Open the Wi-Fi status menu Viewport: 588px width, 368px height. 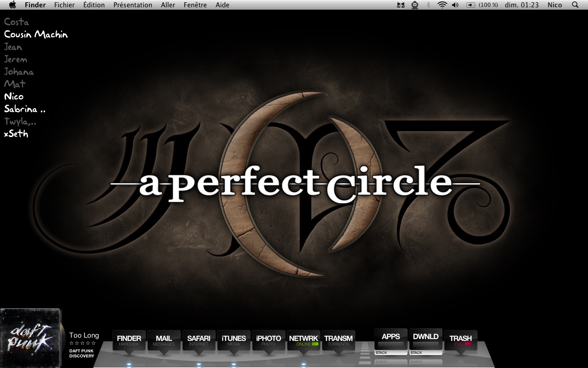[x=442, y=5]
